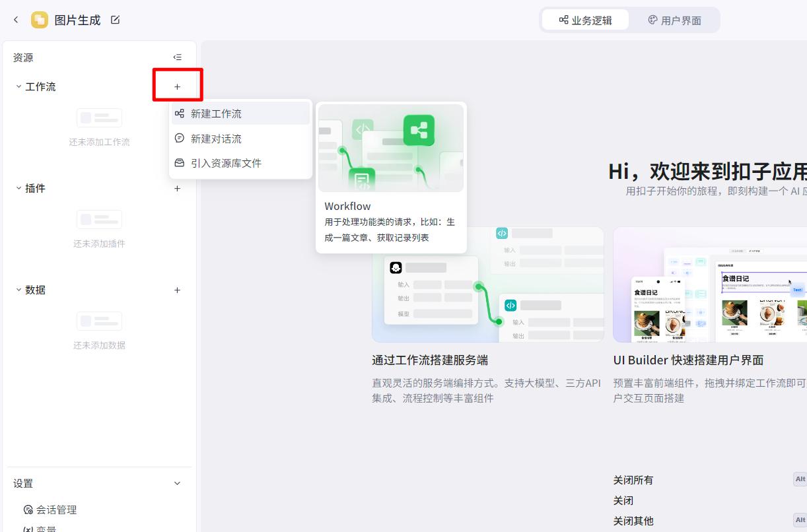The image size is (807, 532).
Task: Add a new workflow with the 工作流 plus
Action: pos(177,86)
